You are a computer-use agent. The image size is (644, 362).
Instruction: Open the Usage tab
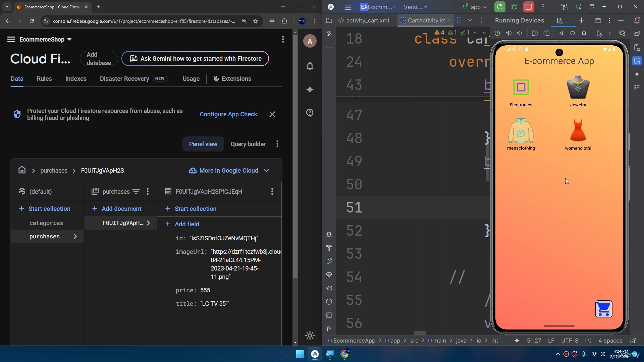191,79
